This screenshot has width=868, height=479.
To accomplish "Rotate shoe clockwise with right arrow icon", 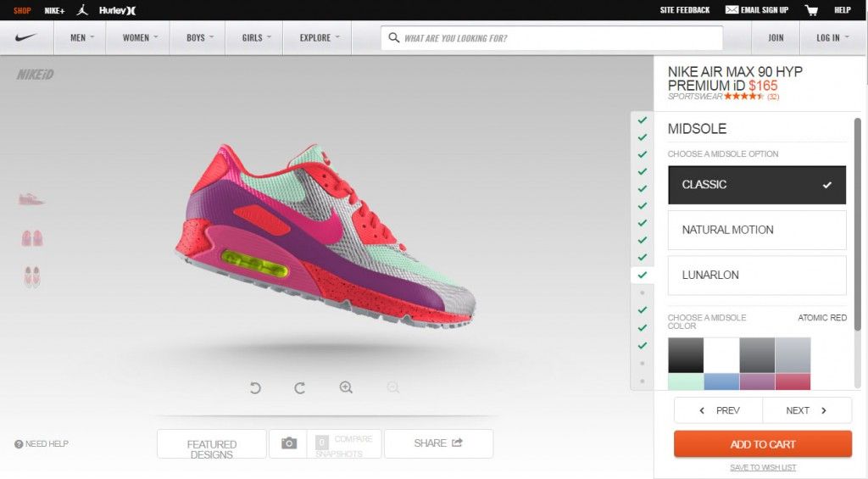I will tap(299, 387).
